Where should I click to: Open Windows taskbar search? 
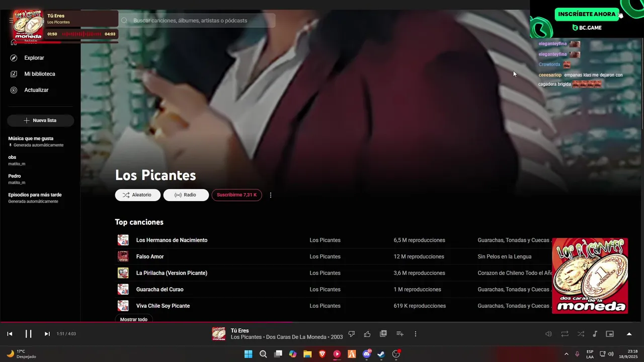[263, 354]
